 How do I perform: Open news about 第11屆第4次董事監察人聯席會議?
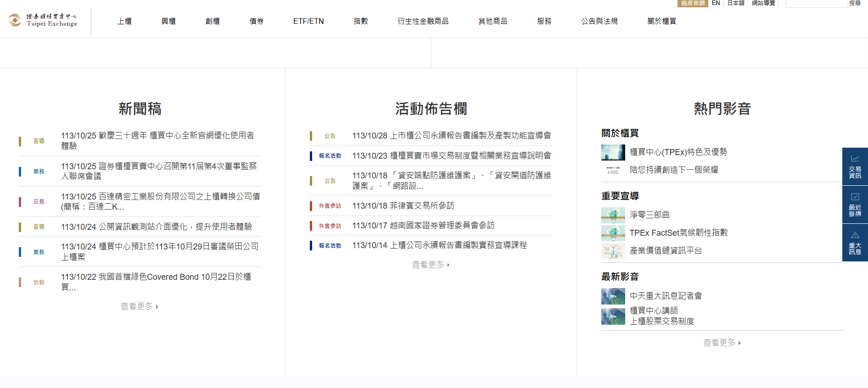(159, 171)
